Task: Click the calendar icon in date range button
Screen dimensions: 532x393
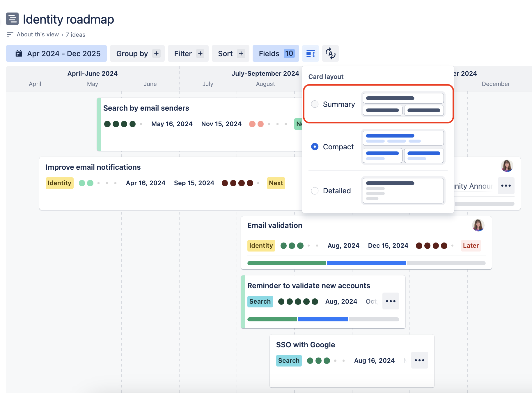Action: [x=19, y=54]
